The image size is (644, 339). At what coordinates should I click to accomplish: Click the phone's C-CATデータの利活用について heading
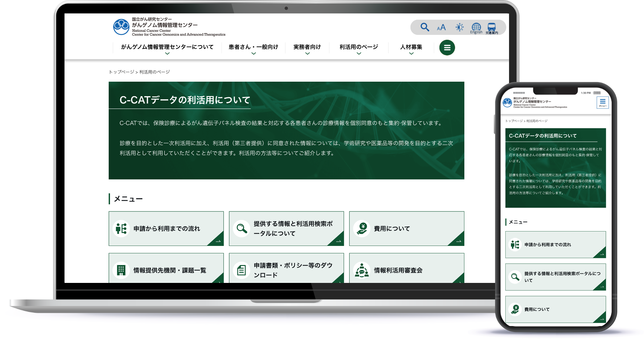tap(543, 136)
